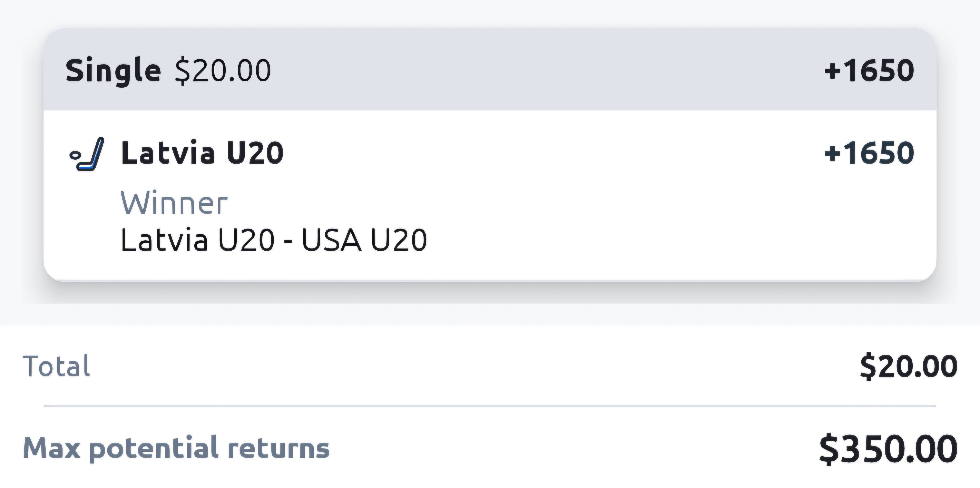Click the gray strip beneath the bet card
The width and height of the screenshot is (980, 488).
pyautogui.click(x=490, y=314)
